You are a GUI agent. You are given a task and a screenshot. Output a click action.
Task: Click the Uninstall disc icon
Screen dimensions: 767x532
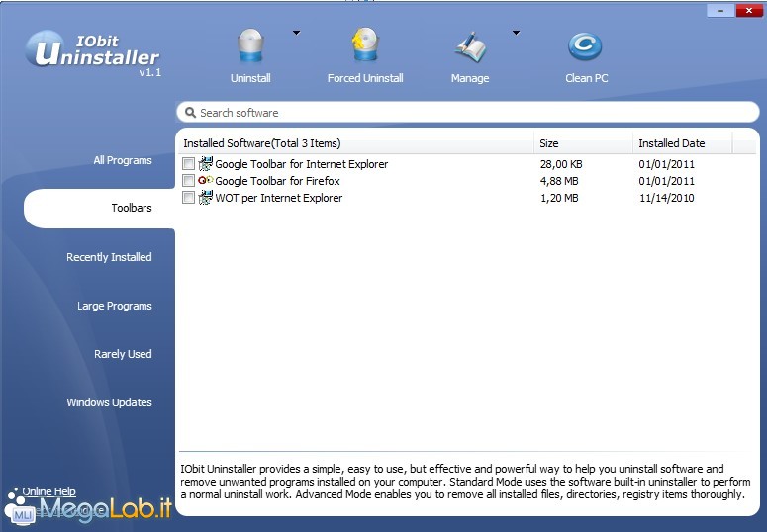pyautogui.click(x=250, y=46)
